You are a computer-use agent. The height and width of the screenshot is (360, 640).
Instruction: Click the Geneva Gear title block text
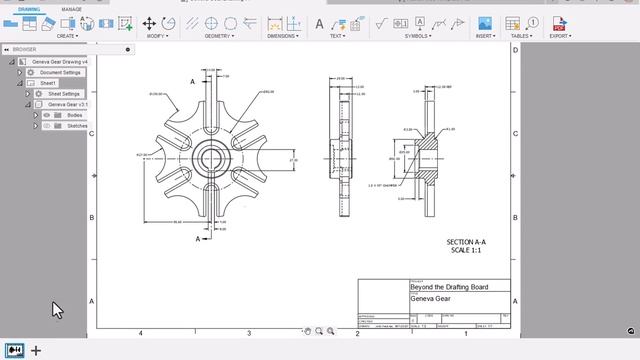coord(430,299)
